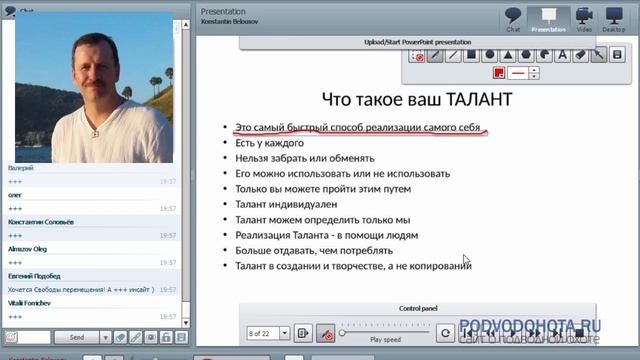Image resolution: width=640 pixels, height=360 pixels.
Task: Open the Desktop sharing tab
Action: coord(613,20)
